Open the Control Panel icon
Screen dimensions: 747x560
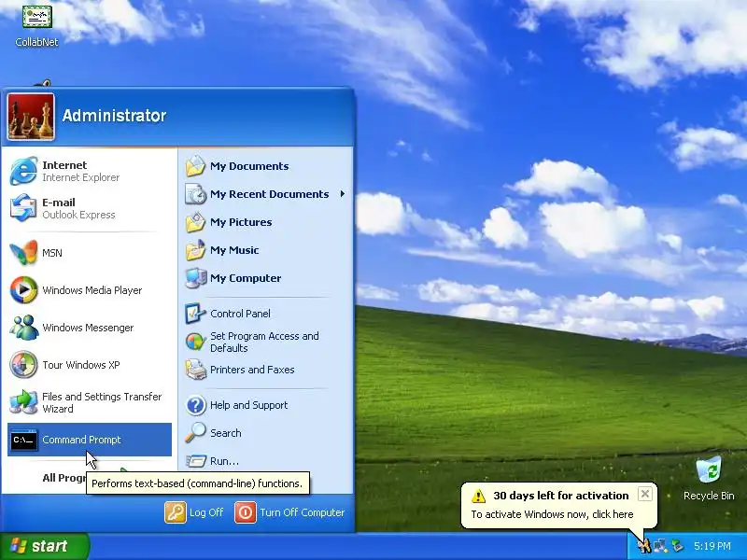tap(195, 314)
